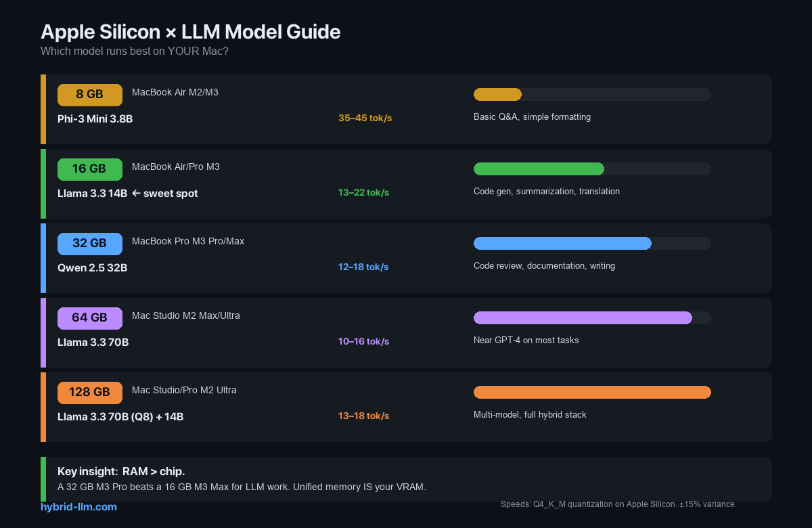Click the 8 GB memory badge
The image size is (812, 528).
90,95
